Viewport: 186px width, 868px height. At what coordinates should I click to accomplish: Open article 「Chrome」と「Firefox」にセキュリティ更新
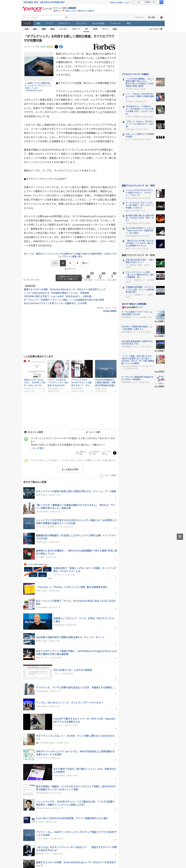tap(72, 587)
